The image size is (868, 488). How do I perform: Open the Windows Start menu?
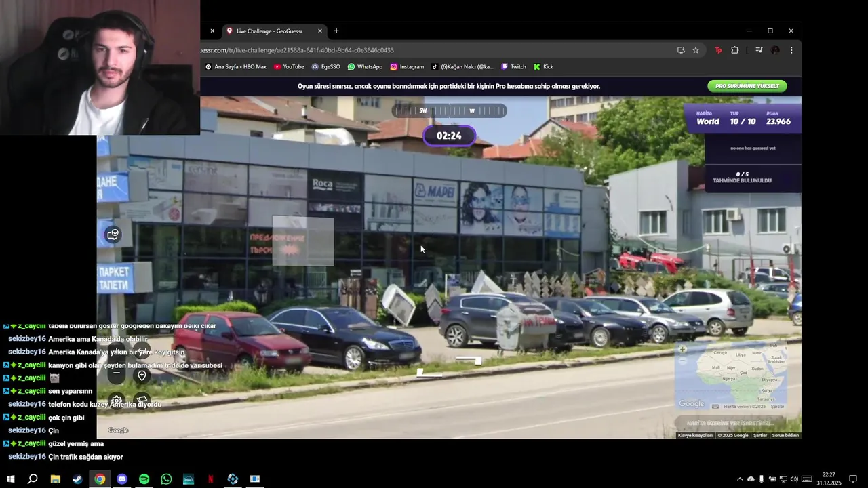click(11, 479)
